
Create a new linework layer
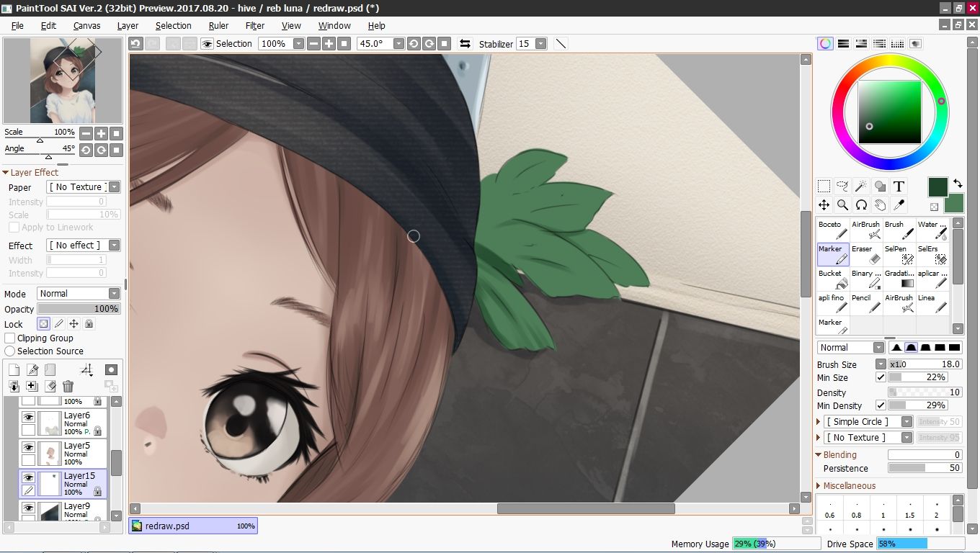coord(32,369)
